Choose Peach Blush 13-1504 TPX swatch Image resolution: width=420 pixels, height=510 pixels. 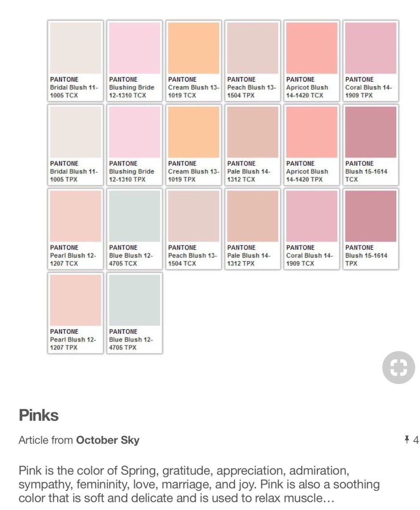pyautogui.click(x=252, y=61)
